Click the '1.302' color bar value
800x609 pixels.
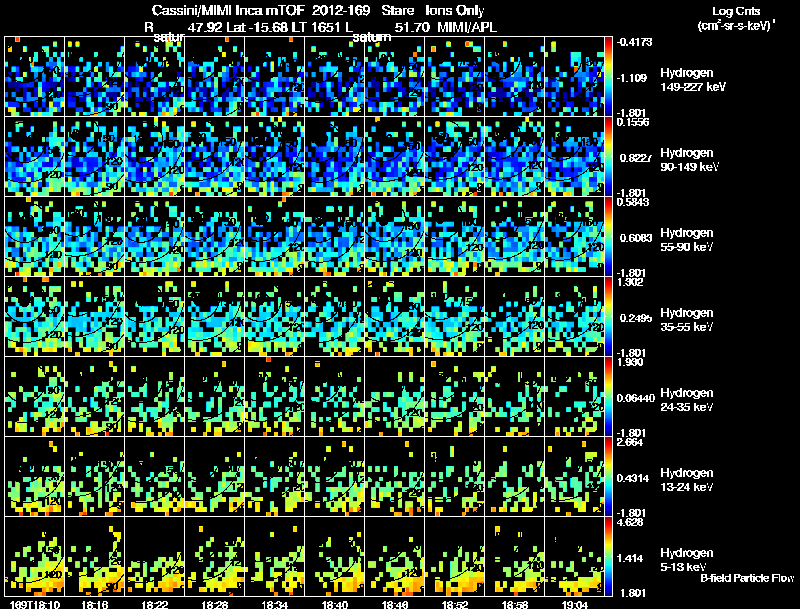click(x=630, y=282)
